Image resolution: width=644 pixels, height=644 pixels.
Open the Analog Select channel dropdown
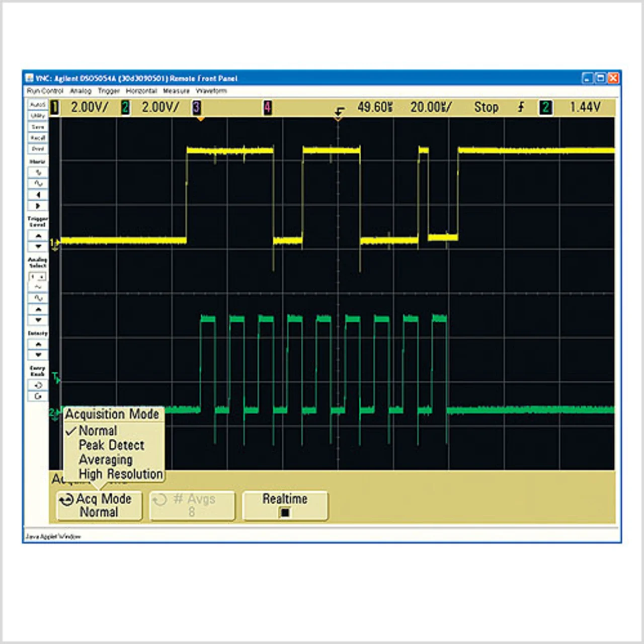coord(38,277)
